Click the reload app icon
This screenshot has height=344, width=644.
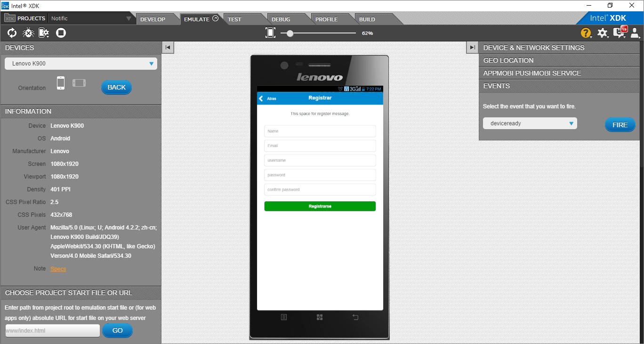(12, 33)
